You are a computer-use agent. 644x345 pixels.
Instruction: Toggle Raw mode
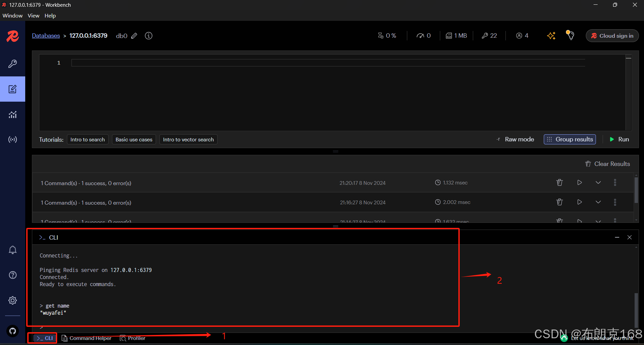click(x=515, y=139)
